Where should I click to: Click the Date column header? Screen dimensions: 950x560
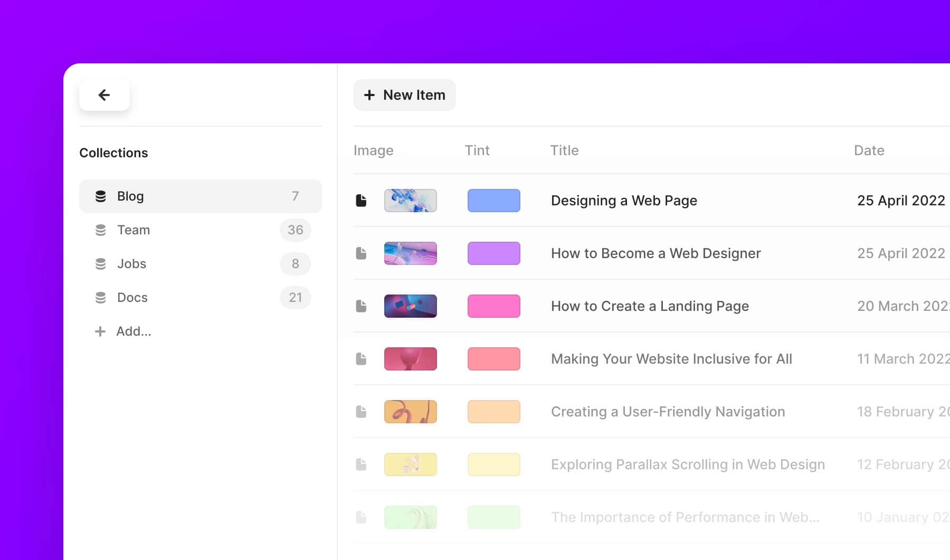click(868, 150)
